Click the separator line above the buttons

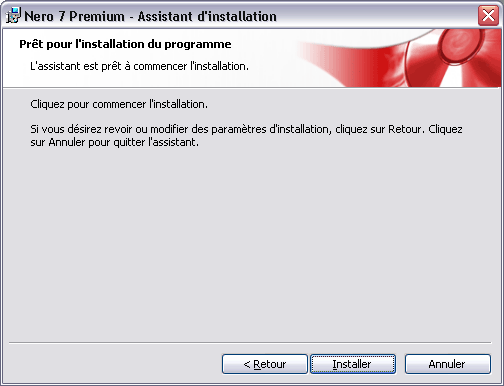coord(250,342)
